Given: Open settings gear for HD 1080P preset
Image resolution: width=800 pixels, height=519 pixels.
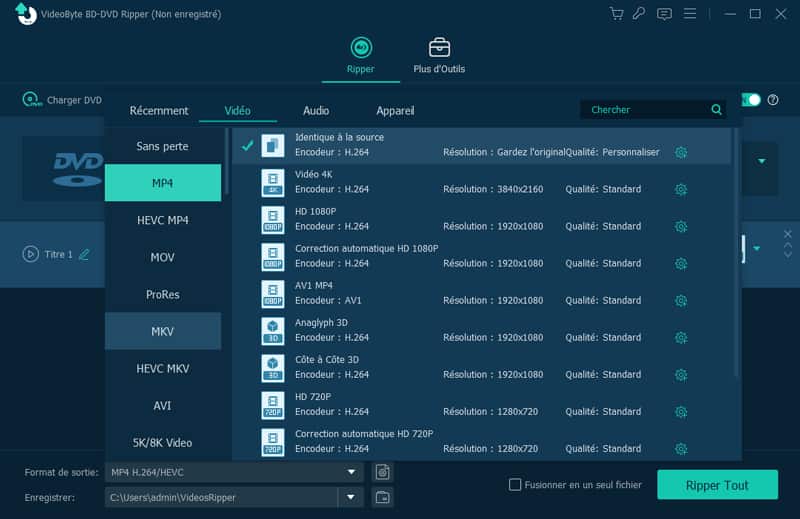Looking at the screenshot, I should [x=681, y=227].
